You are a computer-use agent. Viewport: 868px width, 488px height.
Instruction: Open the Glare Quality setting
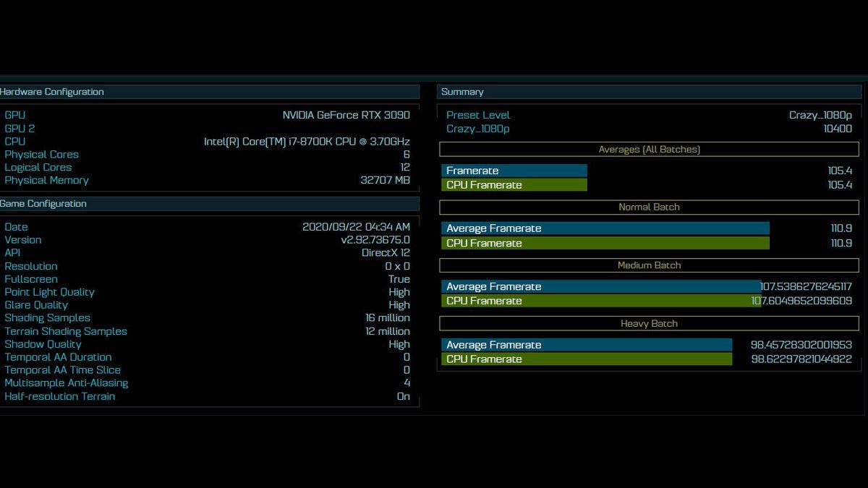36,305
